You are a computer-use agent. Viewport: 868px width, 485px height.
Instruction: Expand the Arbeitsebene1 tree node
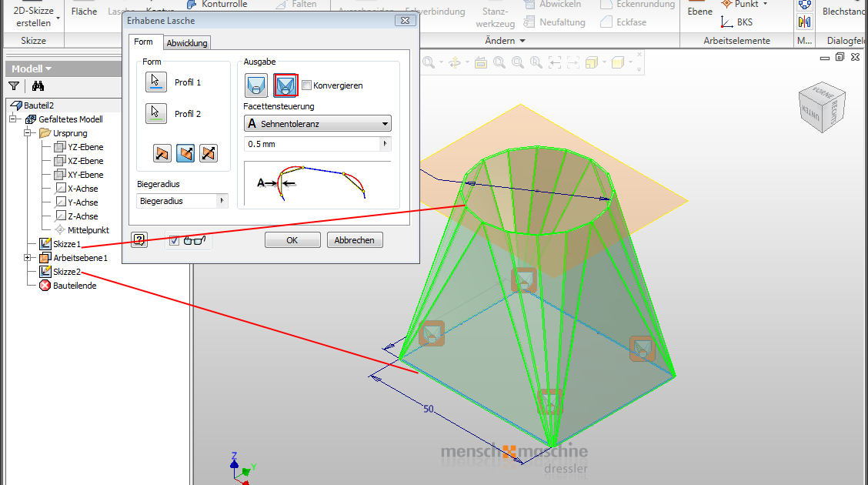coord(28,258)
